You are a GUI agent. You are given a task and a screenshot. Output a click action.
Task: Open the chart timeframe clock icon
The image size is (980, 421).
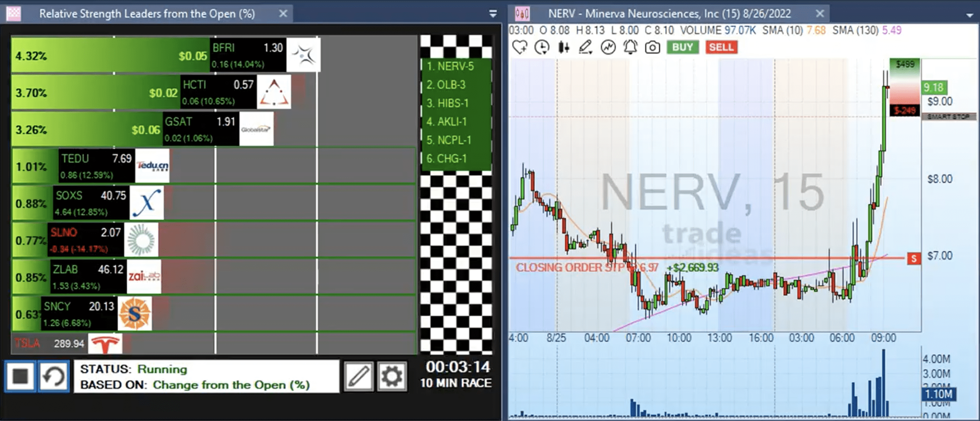[x=542, y=47]
